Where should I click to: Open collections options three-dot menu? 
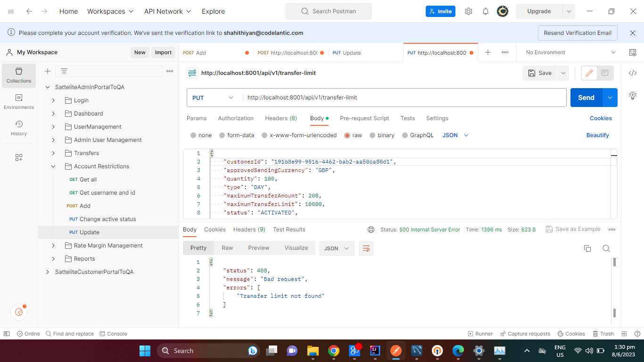click(170, 71)
